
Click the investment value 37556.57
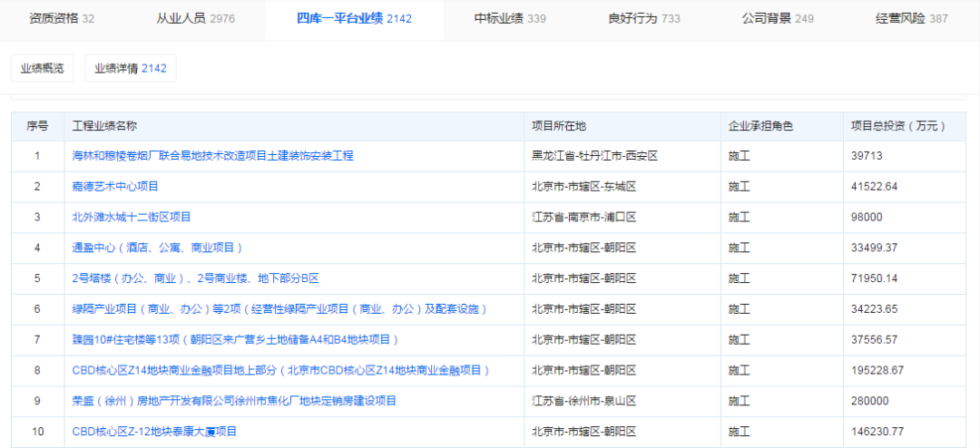875,340
